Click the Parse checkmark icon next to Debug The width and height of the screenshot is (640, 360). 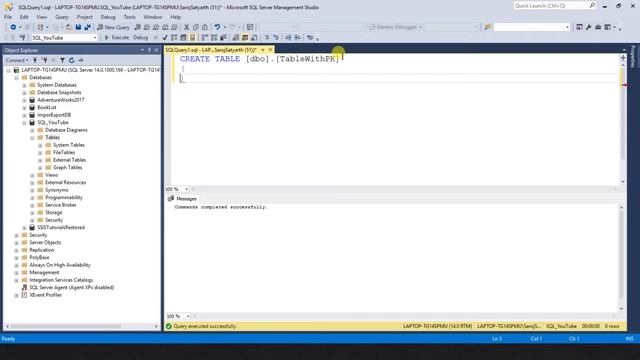165,38
